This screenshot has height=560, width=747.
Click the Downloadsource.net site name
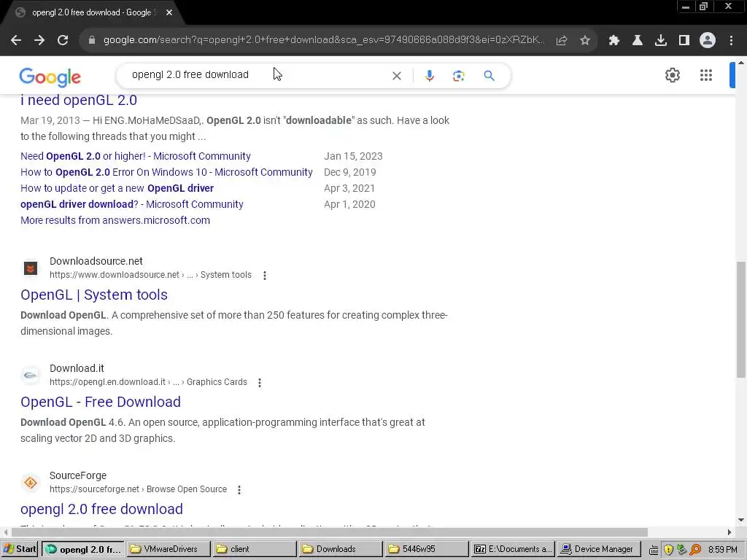pos(96,261)
